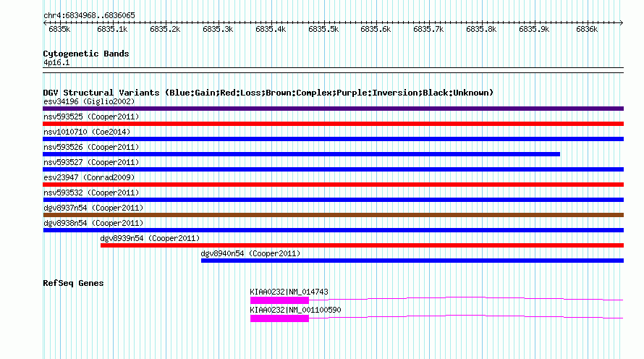This screenshot has height=359, width=644.
Task: Select the blue nsv593532 gain bar
Action: (x=333, y=200)
